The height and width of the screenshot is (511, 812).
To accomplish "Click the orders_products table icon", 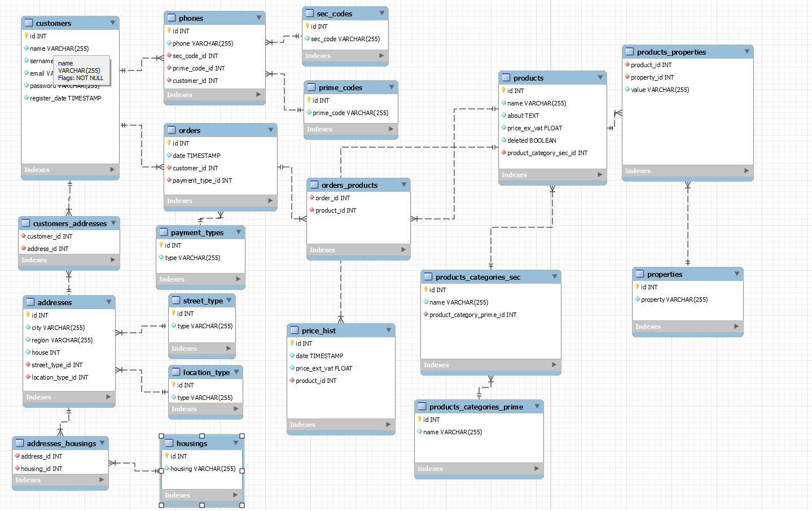I will (314, 184).
